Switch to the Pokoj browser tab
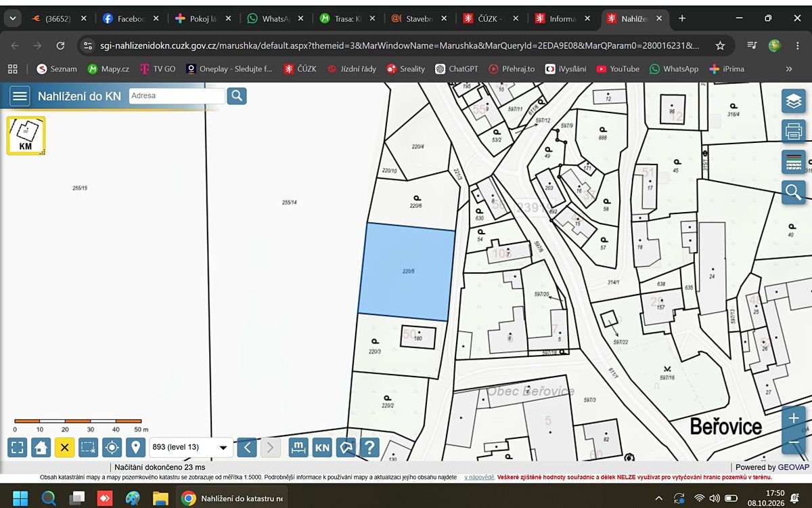The width and height of the screenshot is (812, 508). pos(203,18)
